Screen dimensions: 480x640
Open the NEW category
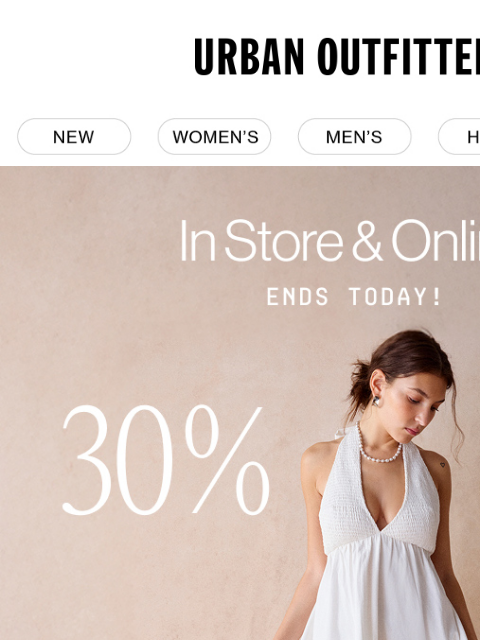[x=74, y=137]
